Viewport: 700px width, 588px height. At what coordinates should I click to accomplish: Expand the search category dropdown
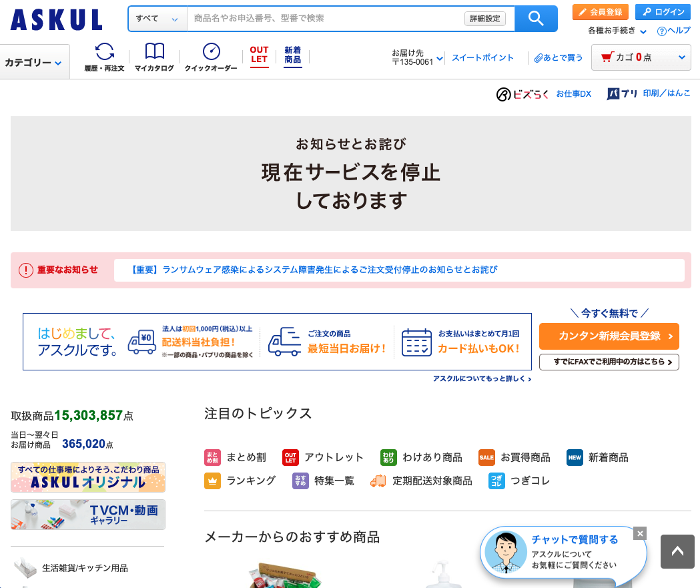pos(157,19)
